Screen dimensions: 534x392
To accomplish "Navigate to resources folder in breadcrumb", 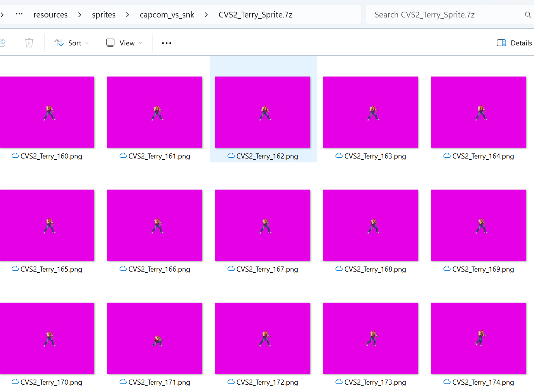I will (50, 15).
